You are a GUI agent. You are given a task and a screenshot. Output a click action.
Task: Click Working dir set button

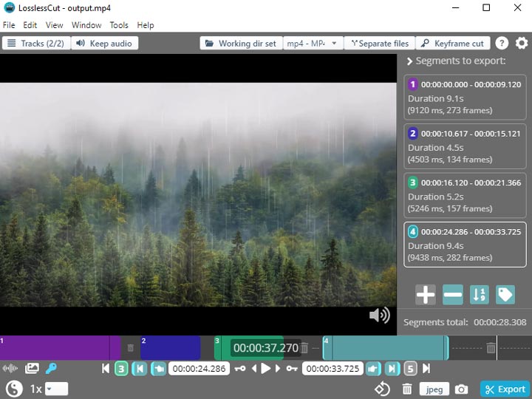[x=241, y=44]
